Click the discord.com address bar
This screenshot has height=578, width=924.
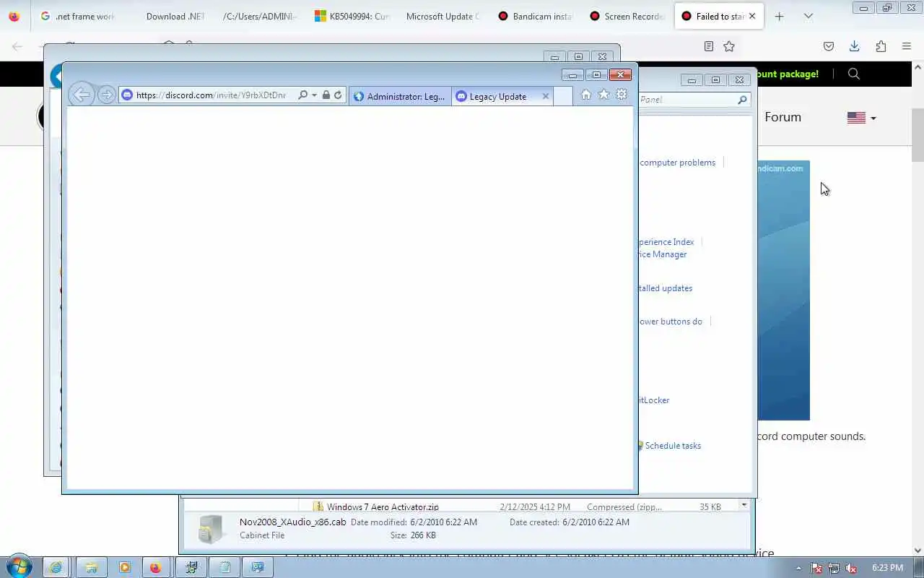tap(211, 95)
